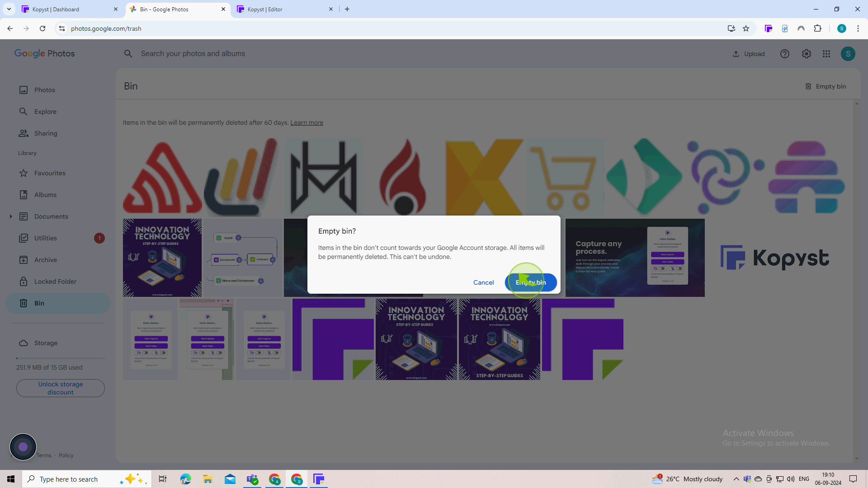Open the Google apps grid icon
Screen dimensions: 868x488
point(826,54)
